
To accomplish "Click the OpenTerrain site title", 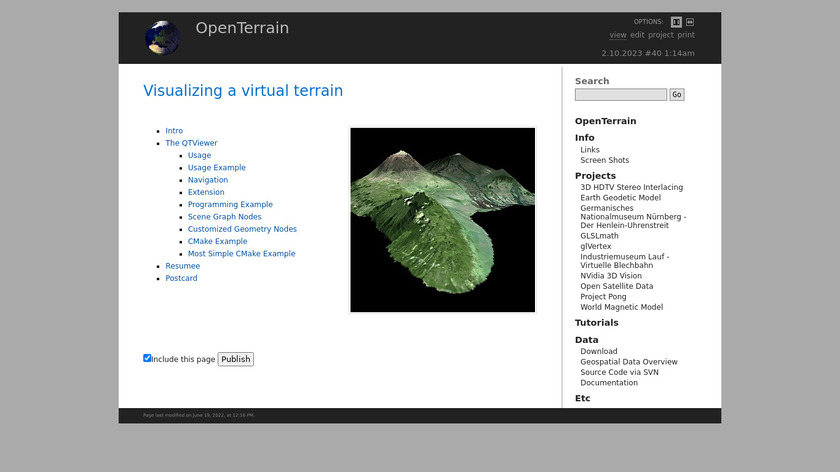I will tap(242, 28).
